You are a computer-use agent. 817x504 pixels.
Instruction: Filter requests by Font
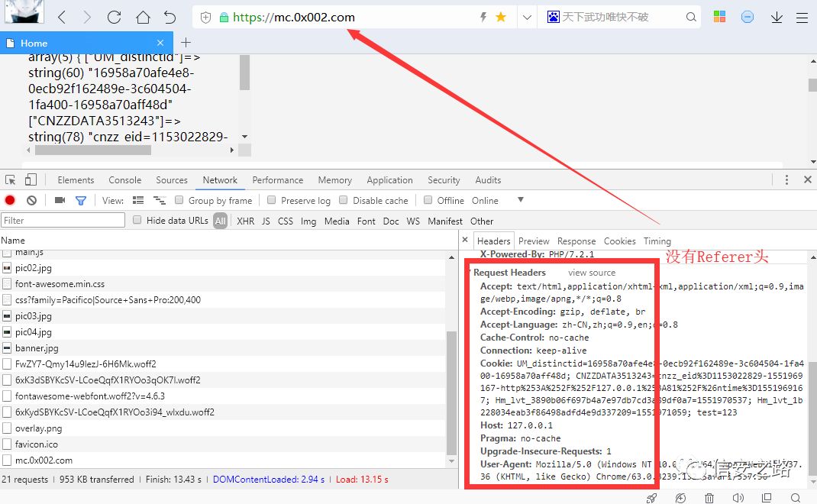pyautogui.click(x=367, y=221)
